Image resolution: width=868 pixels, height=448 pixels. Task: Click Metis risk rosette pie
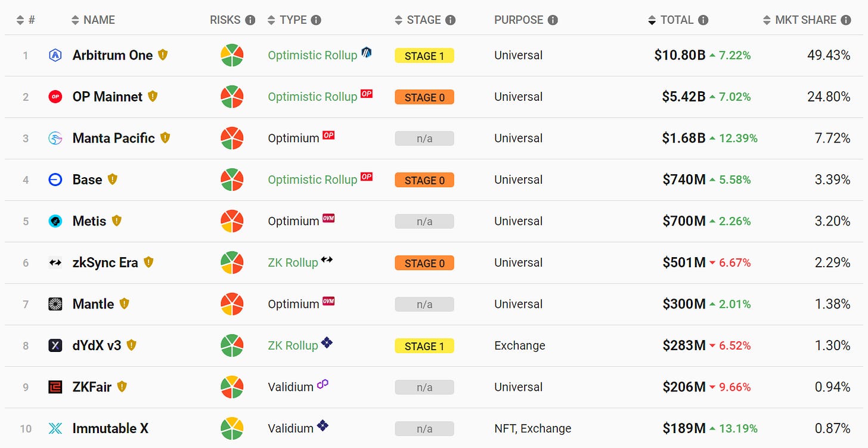point(231,221)
